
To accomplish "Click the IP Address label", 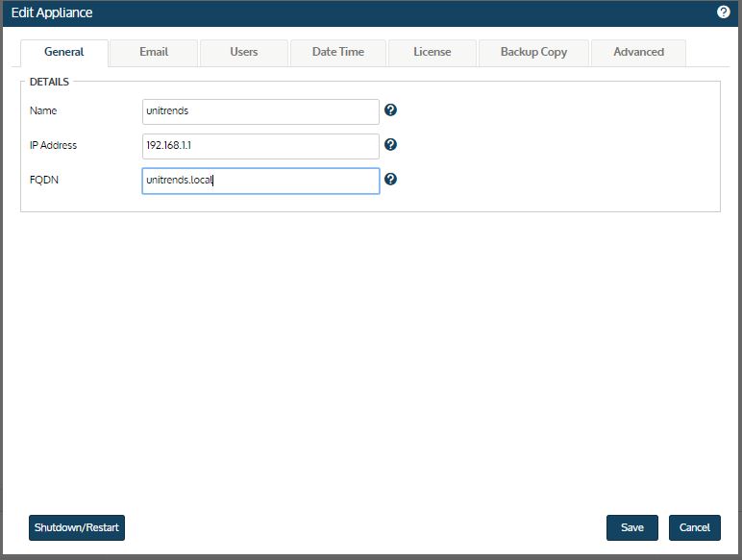I will 53,145.
